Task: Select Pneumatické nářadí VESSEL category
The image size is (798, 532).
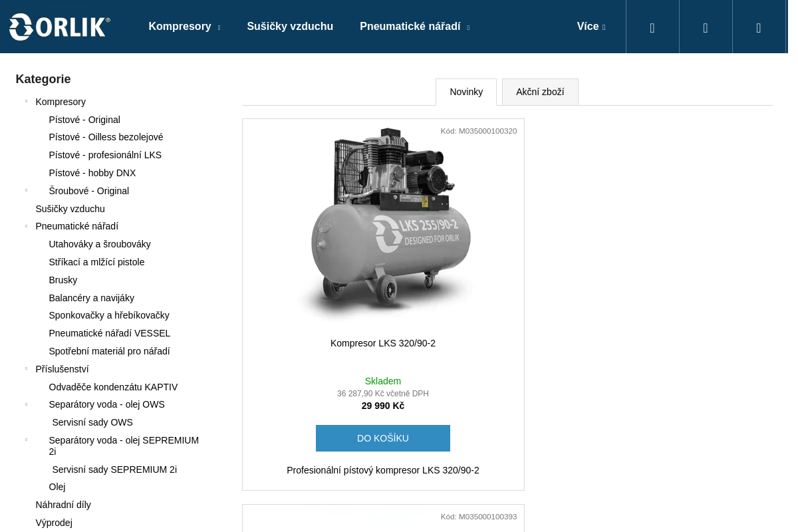Action: click(x=110, y=333)
